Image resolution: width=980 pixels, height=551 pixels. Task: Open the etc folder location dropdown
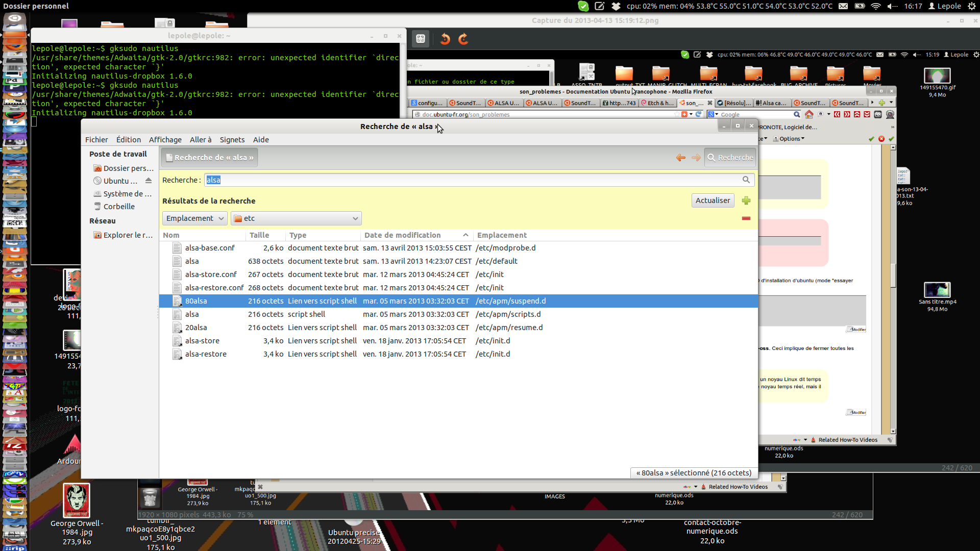click(x=296, y=218)
